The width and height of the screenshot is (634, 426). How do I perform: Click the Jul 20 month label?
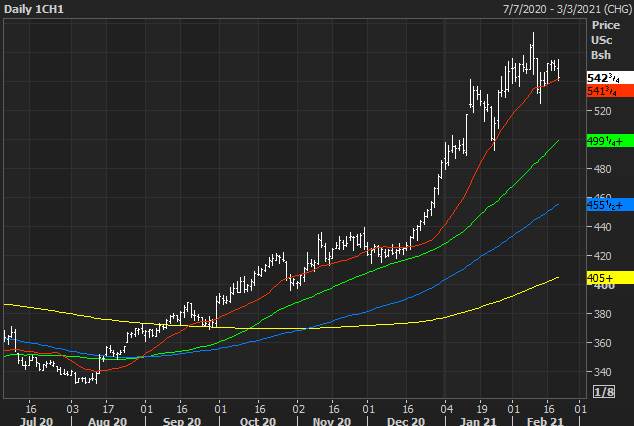36,421
